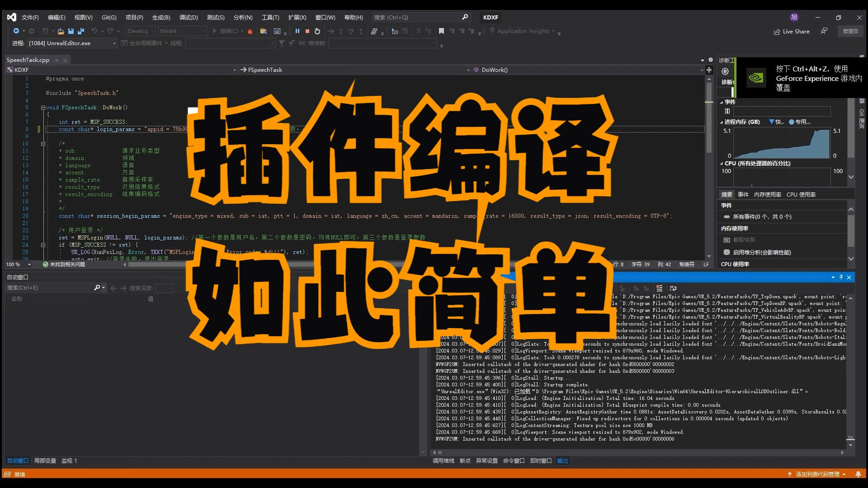Screen dimensions: 868x488
Task: Open the 调试(D) menu
Action: [x=189, y=17]
